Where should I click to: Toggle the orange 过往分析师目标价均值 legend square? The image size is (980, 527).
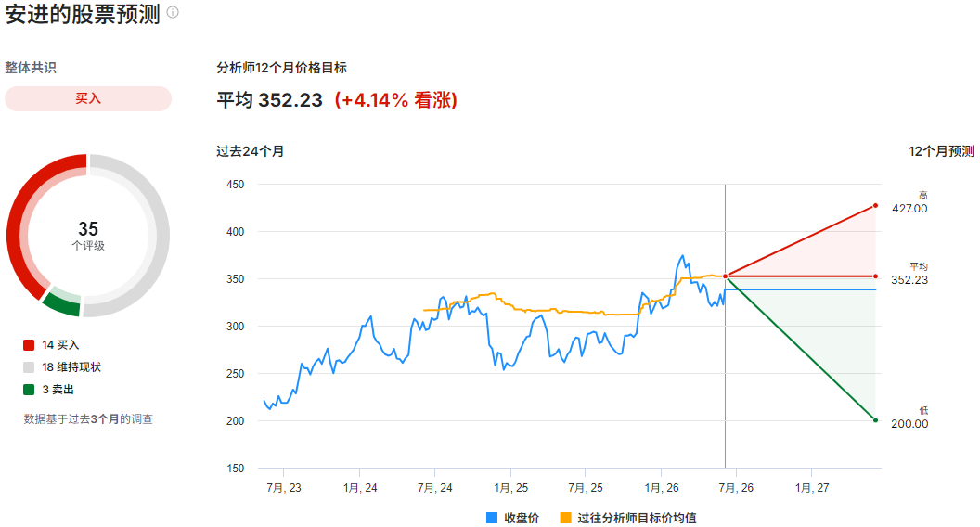click(x=565, y=518)
